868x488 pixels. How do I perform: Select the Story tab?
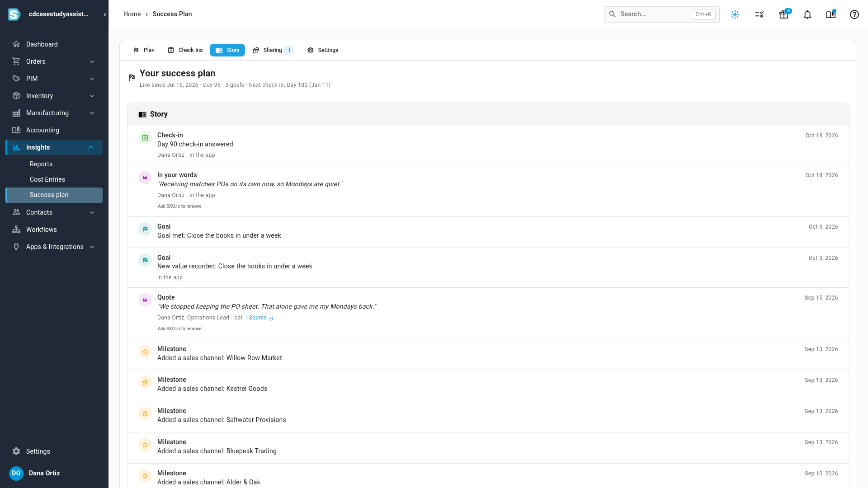[227, 50]
